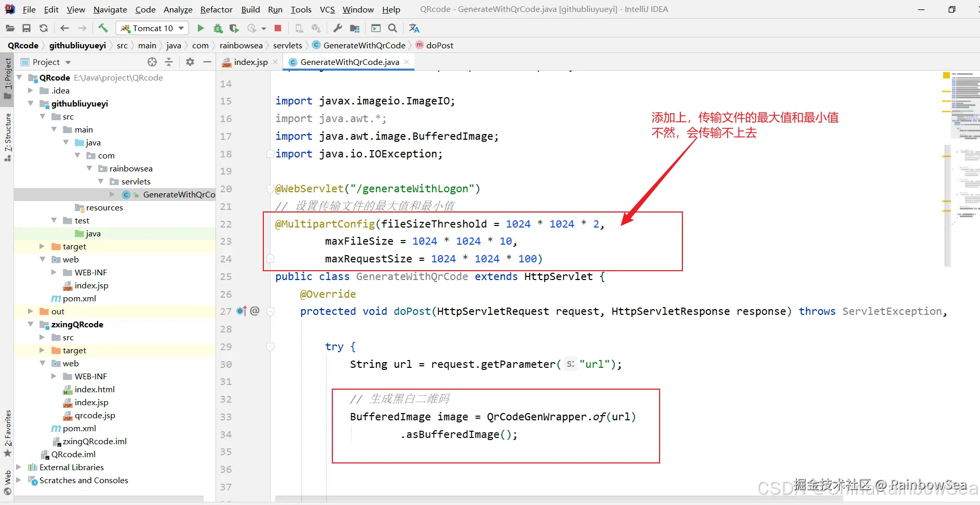Screen dimensions: 980x505
Task: Navigate back with the left arrow icon
Action: [x=64, y=28]
